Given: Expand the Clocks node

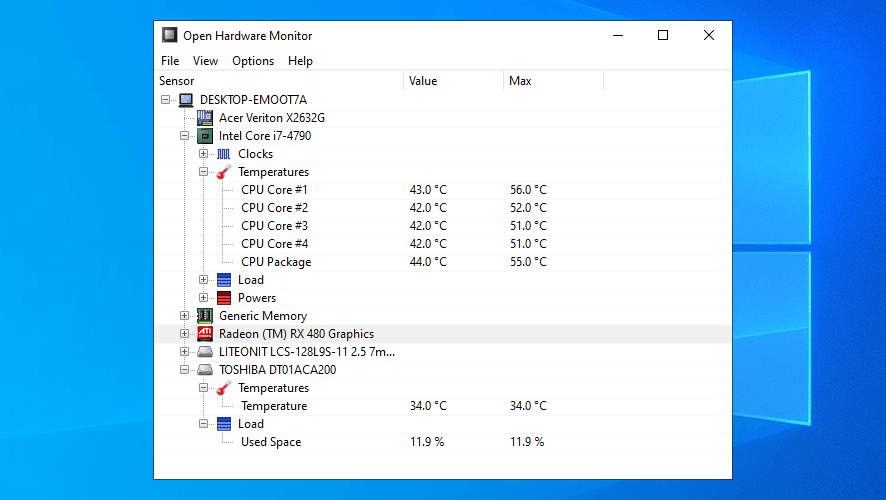Looking at the screenshot, I should click(x=203, y=154).
